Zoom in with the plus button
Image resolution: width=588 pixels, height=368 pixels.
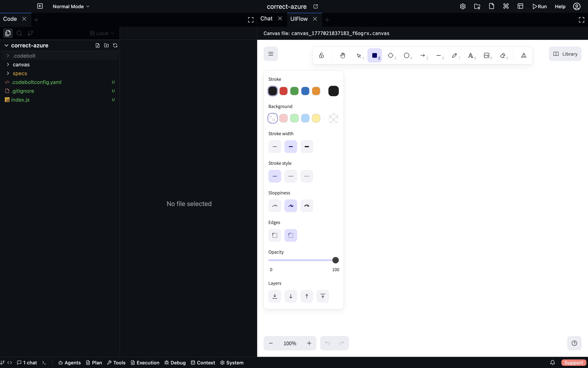(x=309, y=343)
